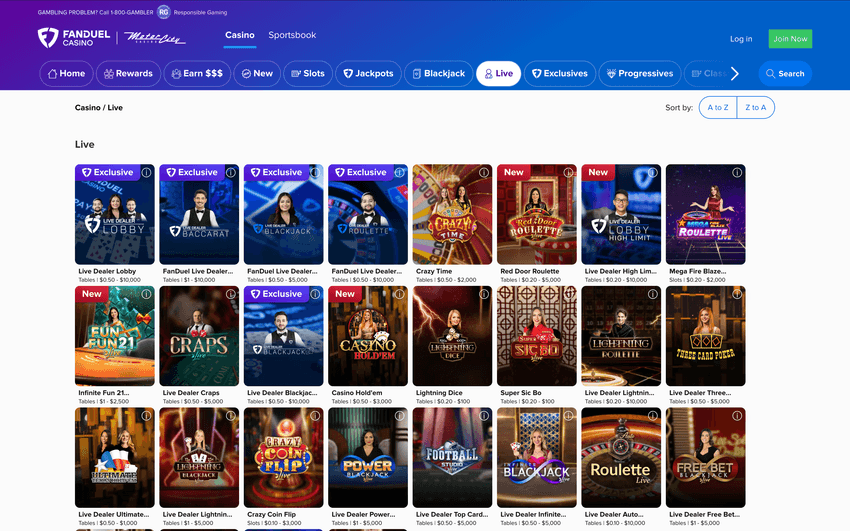Screen dimensions: 850x531
Task: Click info icon on Lightning Blackjack card
Action: point(231,416)
